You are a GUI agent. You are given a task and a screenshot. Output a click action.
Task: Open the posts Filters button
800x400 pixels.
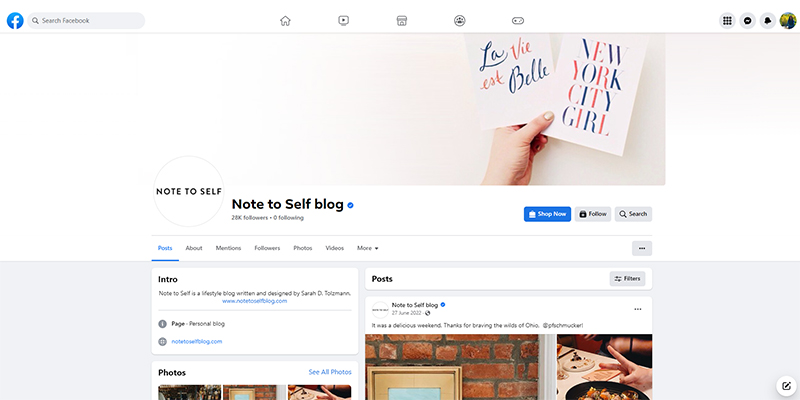627,279
